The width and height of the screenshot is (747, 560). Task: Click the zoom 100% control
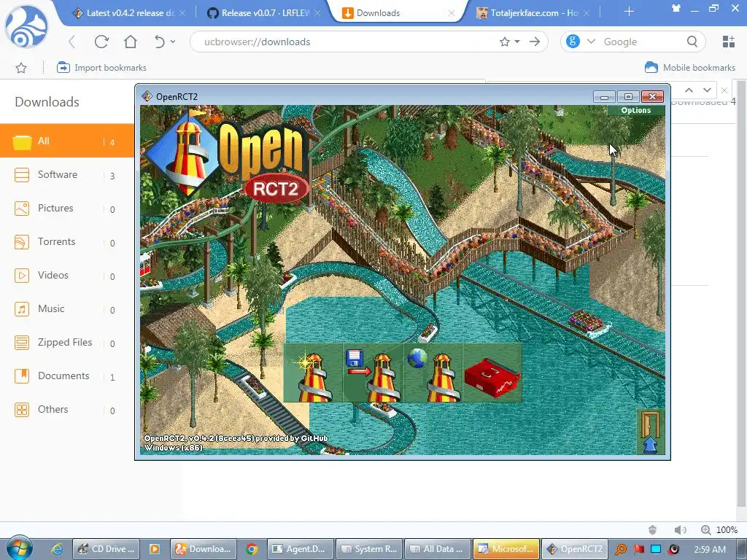pos(719,529)
